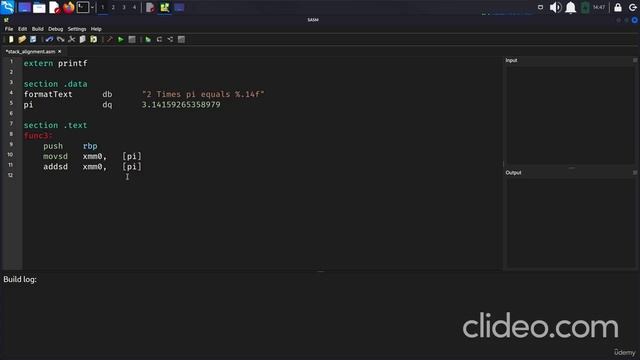The width and height of the screenshot is (640, 360).
Task: Click the Step into debug icon
Action: [170, 39]
